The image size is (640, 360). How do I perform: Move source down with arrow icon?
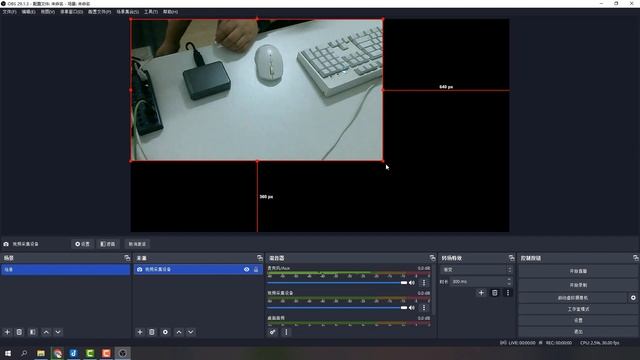point(191,332)
